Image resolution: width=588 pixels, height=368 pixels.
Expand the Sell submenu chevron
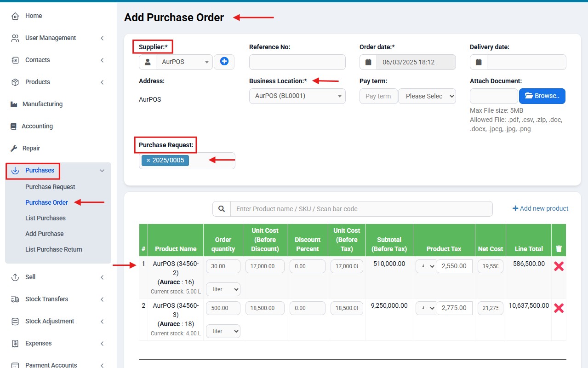point(102,277)
